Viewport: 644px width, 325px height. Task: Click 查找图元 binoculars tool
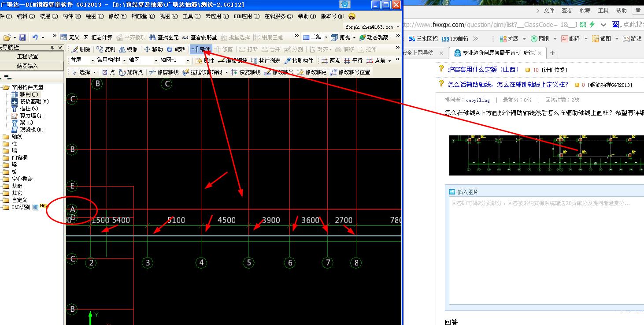(164, 37)
